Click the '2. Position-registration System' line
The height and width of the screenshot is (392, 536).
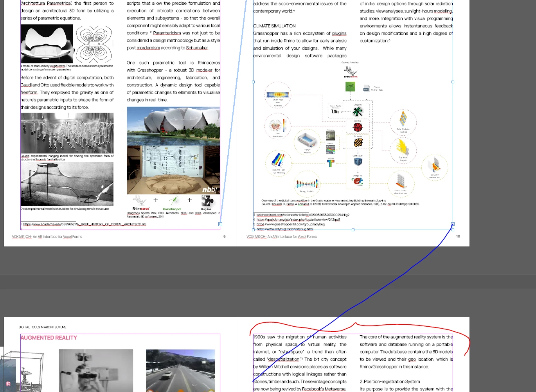[390, 381]
